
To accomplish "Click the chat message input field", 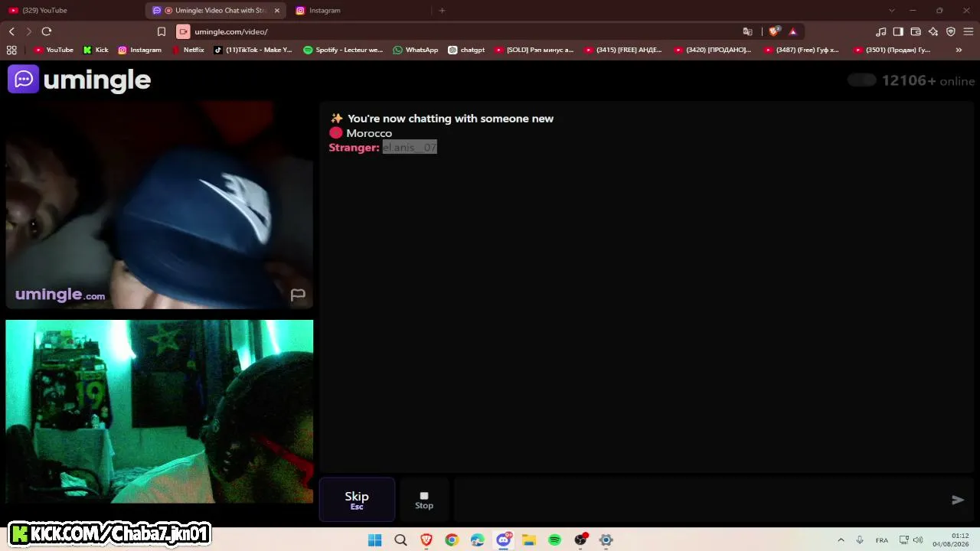I will [x=698, y=500].
